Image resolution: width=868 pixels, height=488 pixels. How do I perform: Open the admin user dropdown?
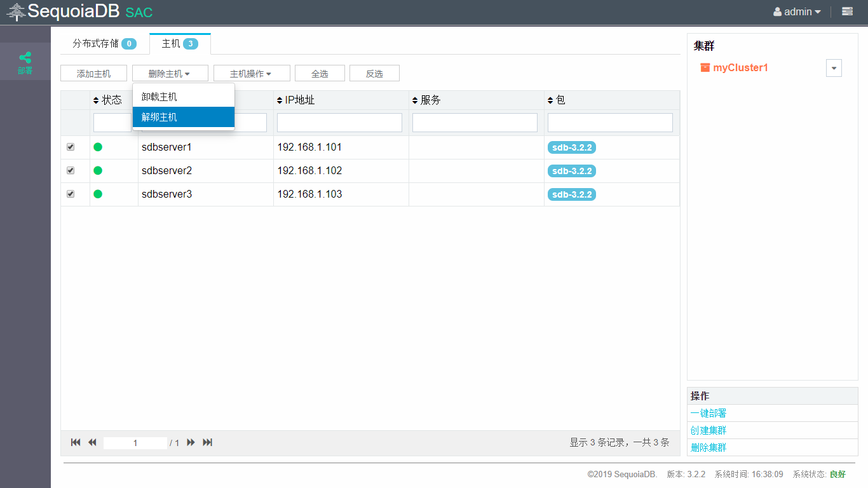pyautogui.click(x=797, y=11)
